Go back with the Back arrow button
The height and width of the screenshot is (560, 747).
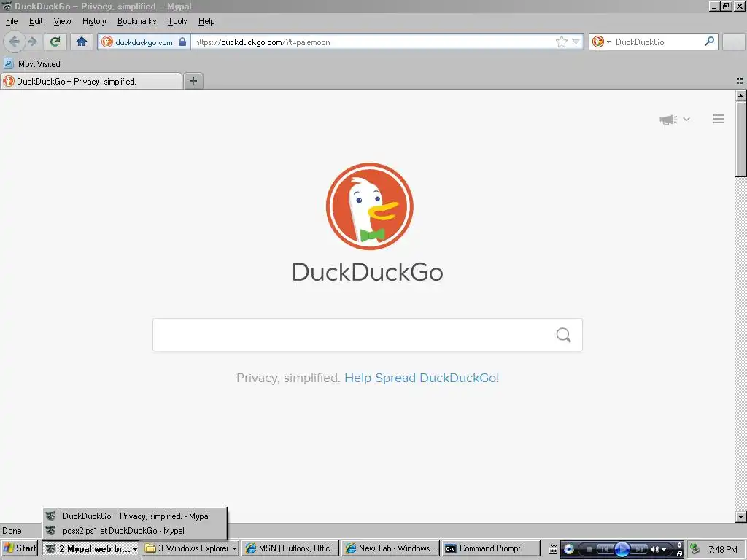tap(15, 42)
